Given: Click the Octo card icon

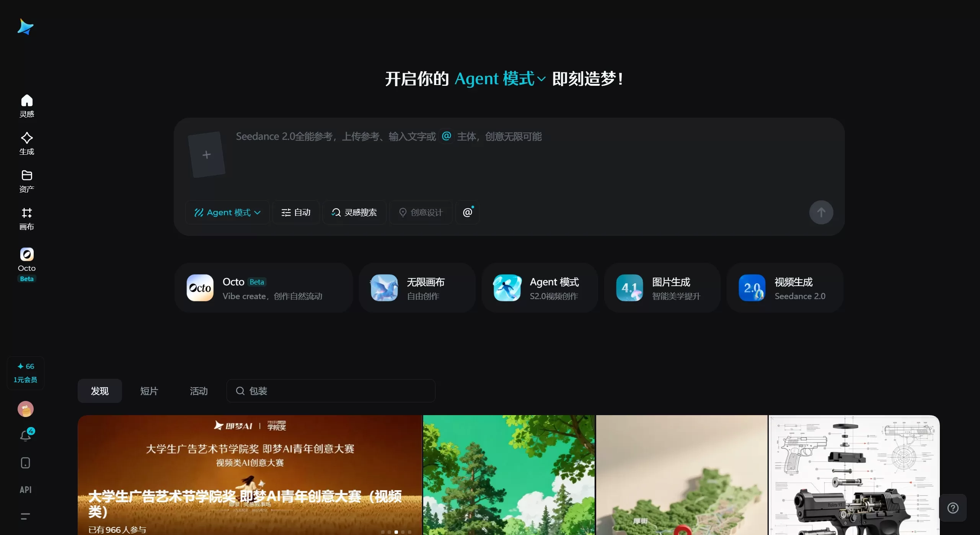Looking at the screenshot, I should point(200,288).
